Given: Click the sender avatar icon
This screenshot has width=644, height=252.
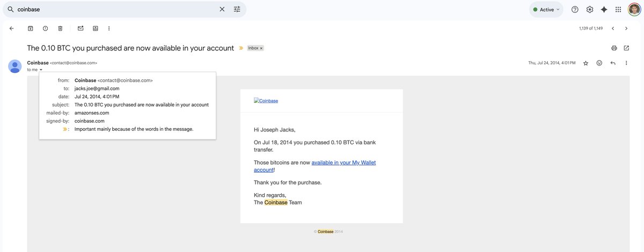Looking at the screenshot, I should click(x=15, y=66).
